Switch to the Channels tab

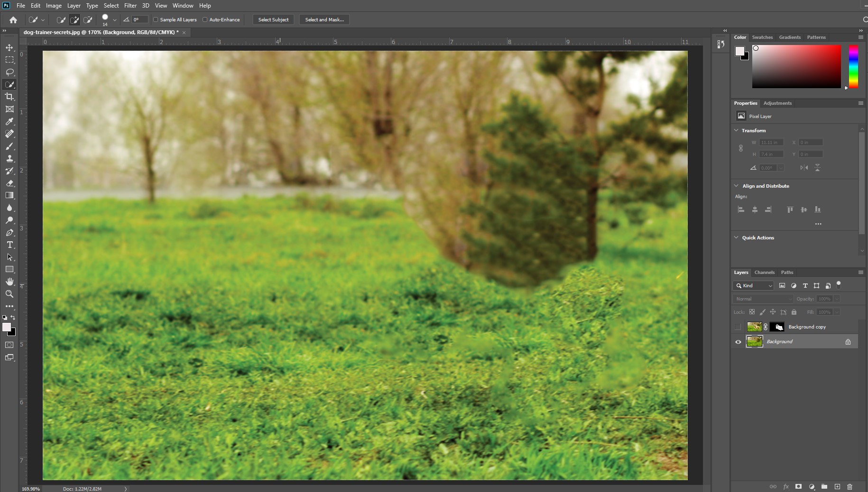coord(764,273)
